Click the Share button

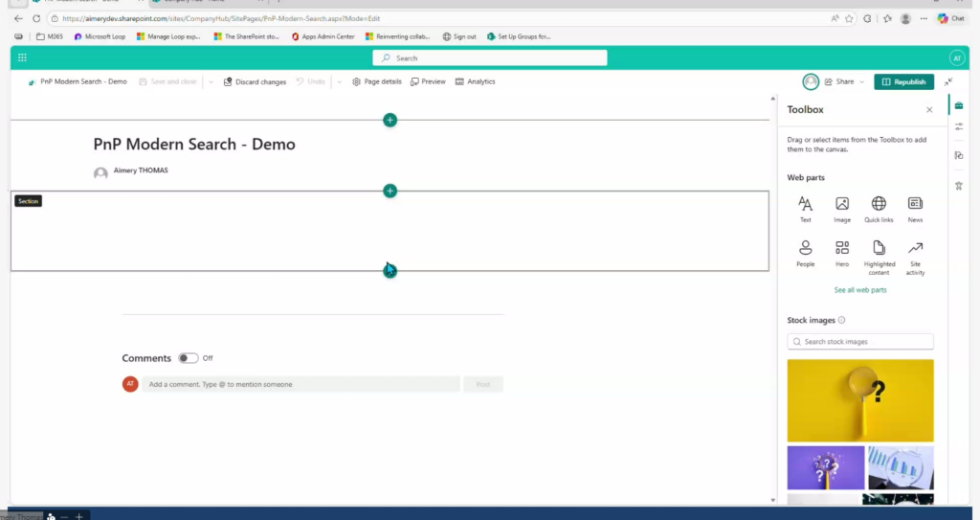(x=839, y=81)
